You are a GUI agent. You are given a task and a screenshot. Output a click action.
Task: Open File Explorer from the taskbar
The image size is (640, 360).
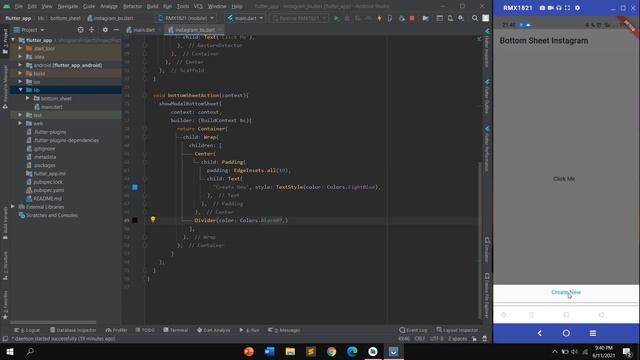290,351
